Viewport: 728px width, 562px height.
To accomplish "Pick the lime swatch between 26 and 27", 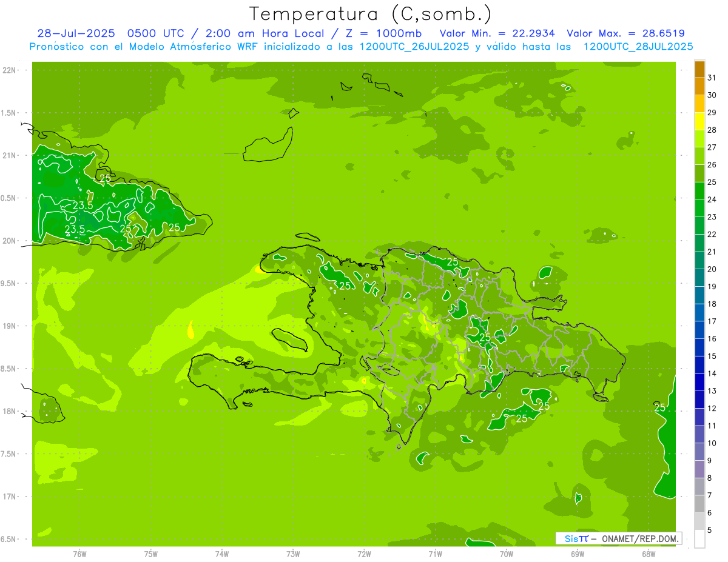I will (x=699, y=156).
